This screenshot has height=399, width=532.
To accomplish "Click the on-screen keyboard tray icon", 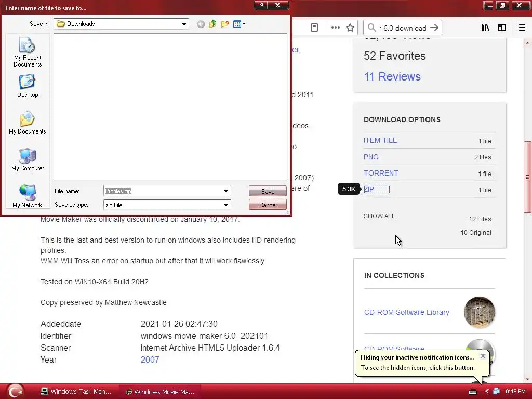I will (x=472, y=392).
